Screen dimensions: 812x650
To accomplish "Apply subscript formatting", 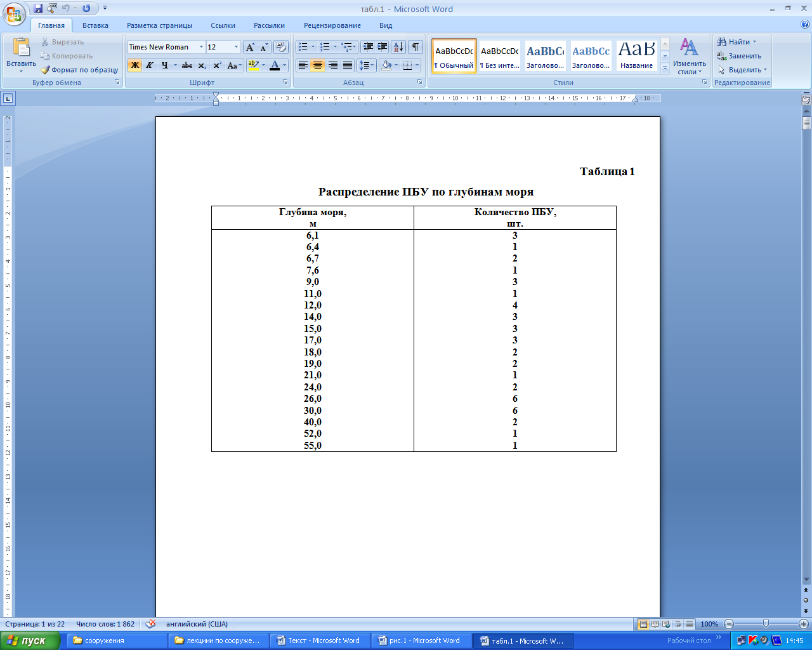I will (202, 65).
